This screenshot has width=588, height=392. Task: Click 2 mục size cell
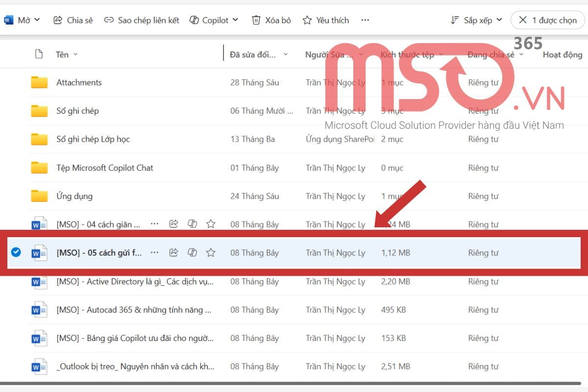point(392,139)
